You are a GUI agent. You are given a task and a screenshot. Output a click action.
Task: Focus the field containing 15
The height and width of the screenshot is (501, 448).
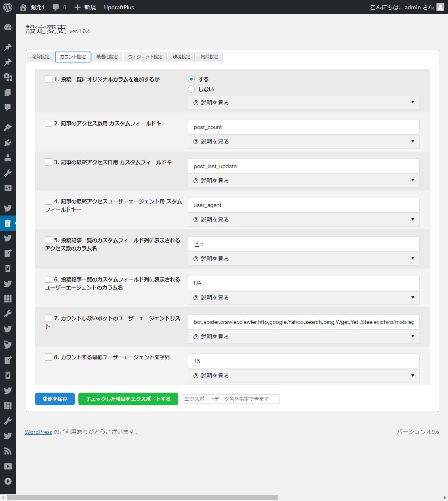click(304, 361)
